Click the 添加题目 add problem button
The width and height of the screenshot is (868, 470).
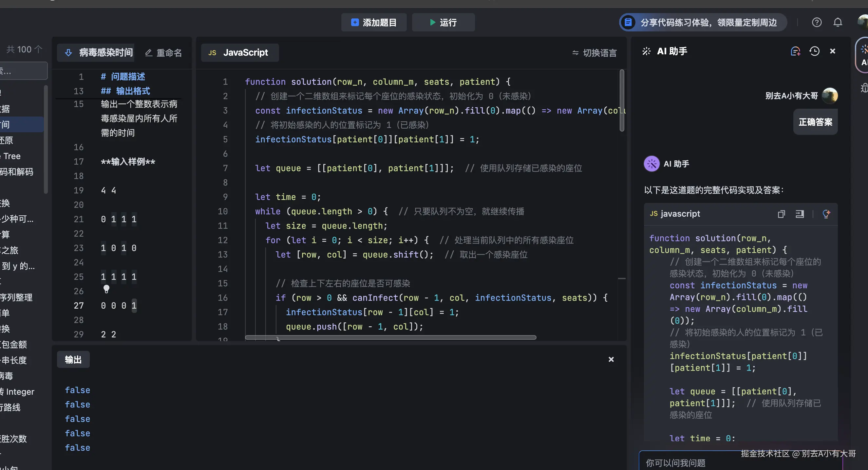tap(374, 23)
